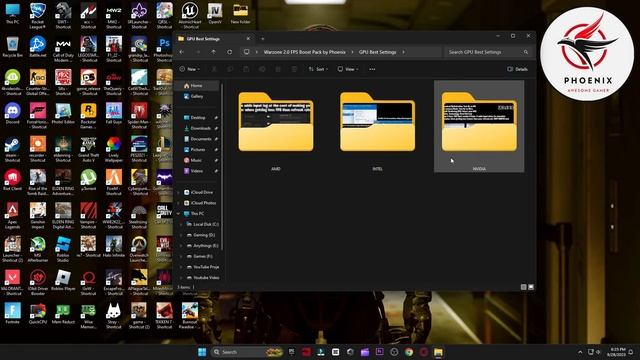Open Battle.net desktop icon

tap(38, 47)
